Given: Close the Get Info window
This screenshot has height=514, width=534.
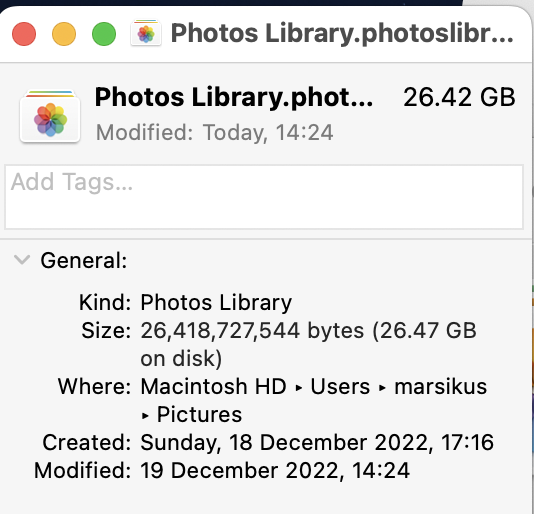Looking at the screenshot, I should [x=24, y=34].
